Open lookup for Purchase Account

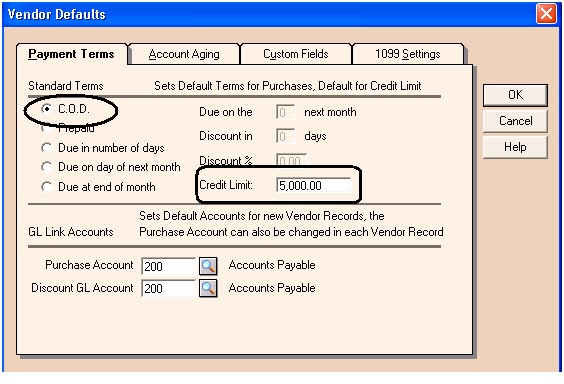point(208,266)
